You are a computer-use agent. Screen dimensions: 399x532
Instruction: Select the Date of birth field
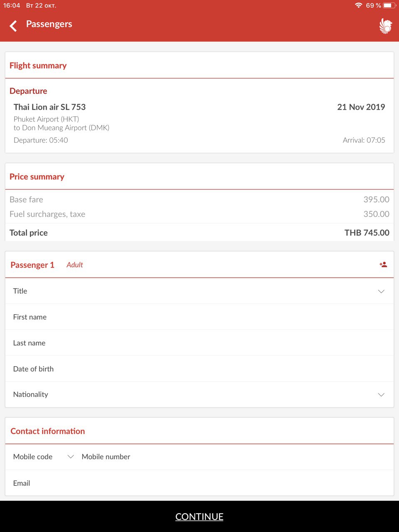point(199,369)
